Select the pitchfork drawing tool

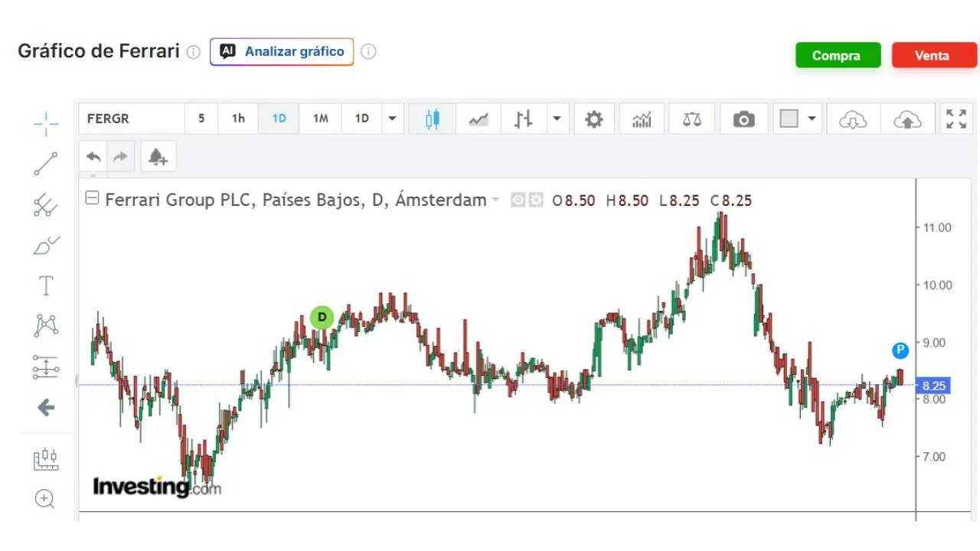[46, 205]
